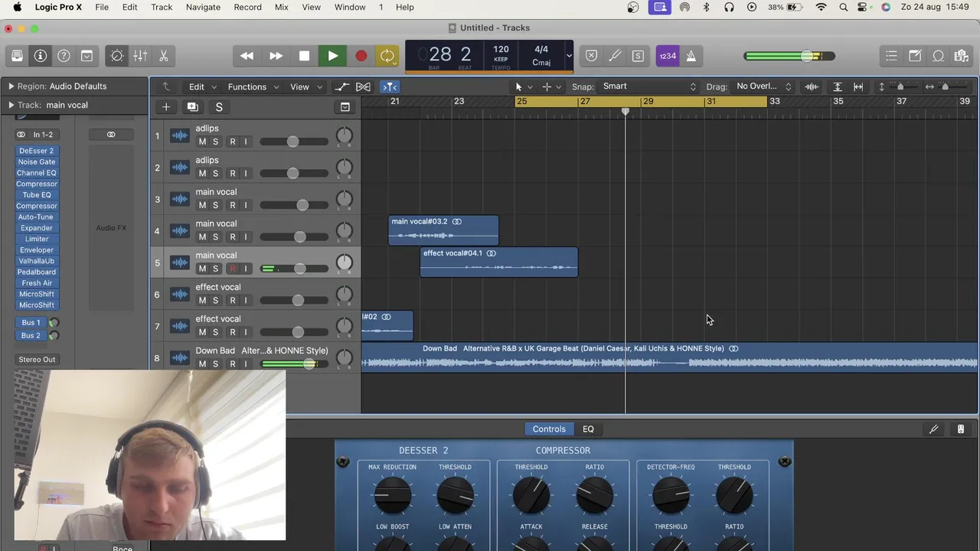Viewport: 980px width, 551px height.
Task: Toggle Vertical Auto Zoom button
Action: tap(838, 86)
